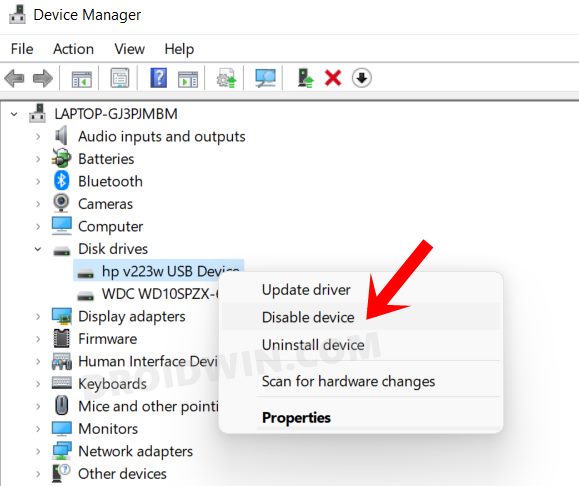This screenshot has height=486, width=579.
Task: Select the LAPTOP-GJ3PJMBM label
Action: click(x=116, y=114)
